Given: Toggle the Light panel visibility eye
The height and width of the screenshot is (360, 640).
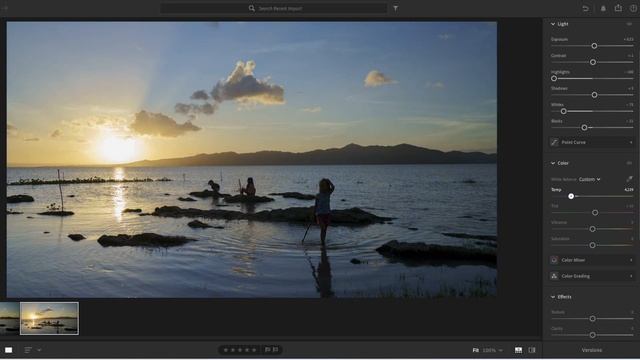Looking at the screenshot, I should 629,24.
